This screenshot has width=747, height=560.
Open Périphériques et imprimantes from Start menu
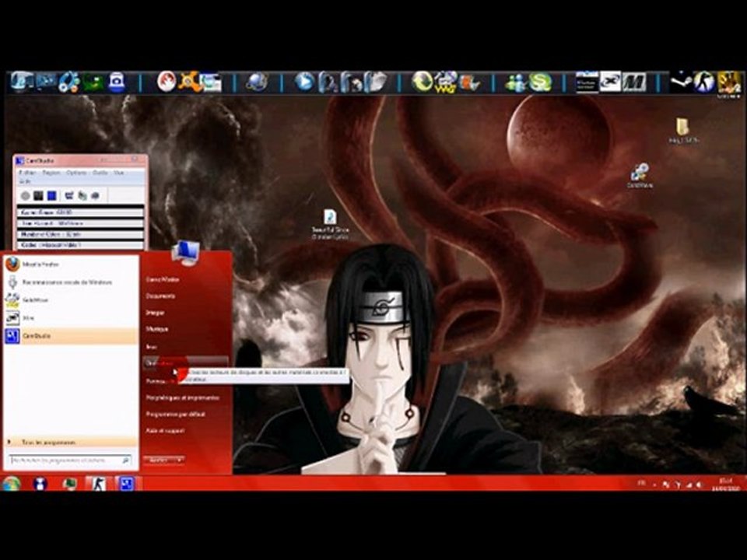[x=182, y=397]
